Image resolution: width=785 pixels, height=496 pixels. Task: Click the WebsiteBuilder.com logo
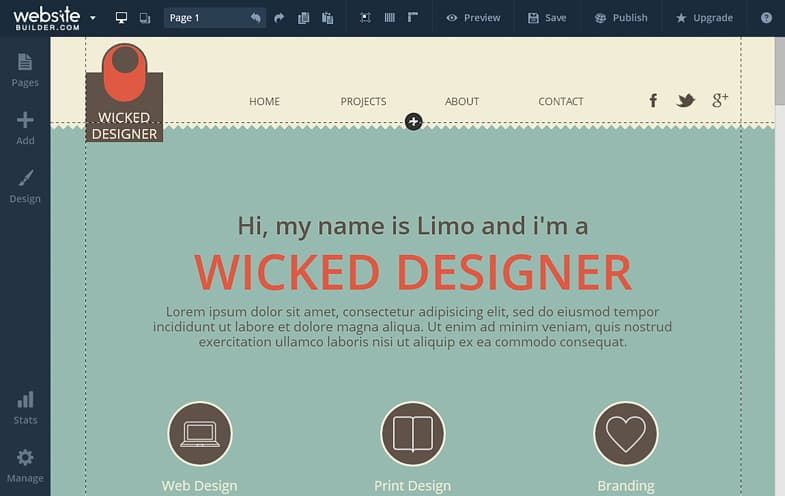47,19
